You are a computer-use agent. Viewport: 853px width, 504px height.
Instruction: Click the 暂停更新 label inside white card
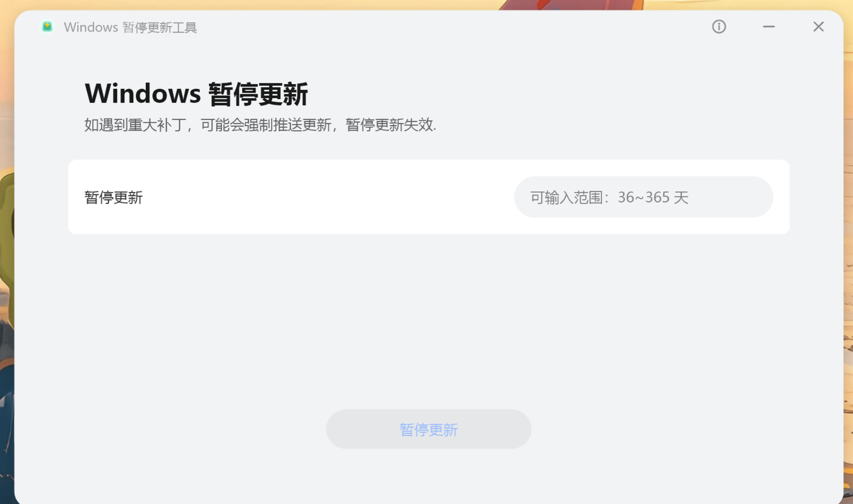(114, 197)
